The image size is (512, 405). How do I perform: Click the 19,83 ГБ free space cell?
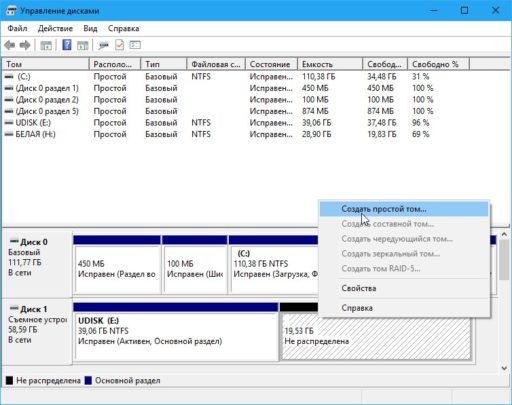[382, 134]
